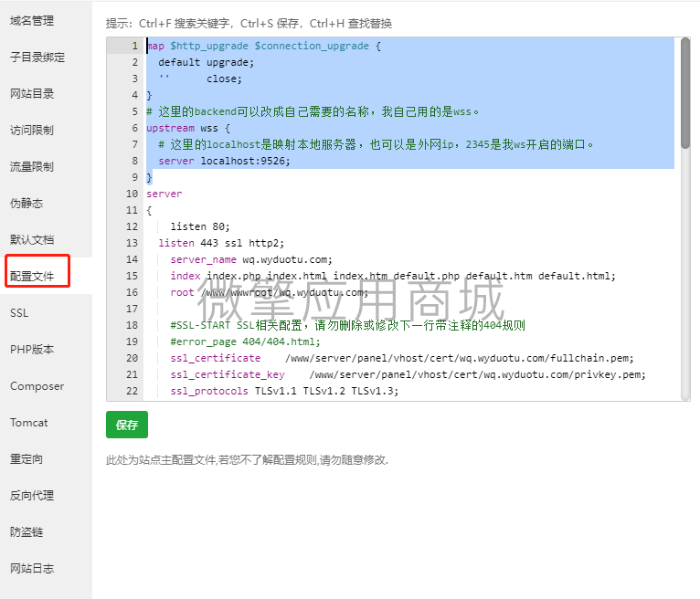Click 'server_name wq.wyduotu.com;' line
The height and width of the screenshot is (599, 700).
(251, 260)
